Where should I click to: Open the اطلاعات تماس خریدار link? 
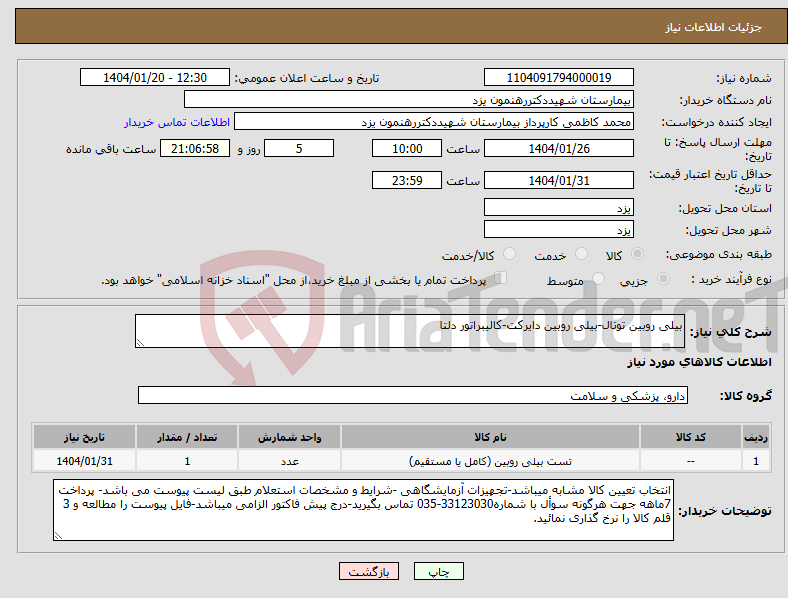177,122
